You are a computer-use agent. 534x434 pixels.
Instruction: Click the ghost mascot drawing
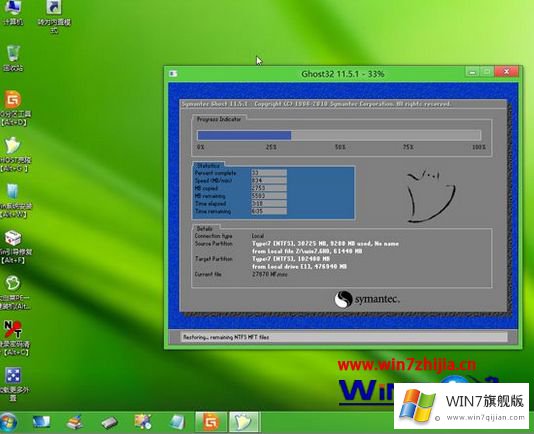point(431,197)
